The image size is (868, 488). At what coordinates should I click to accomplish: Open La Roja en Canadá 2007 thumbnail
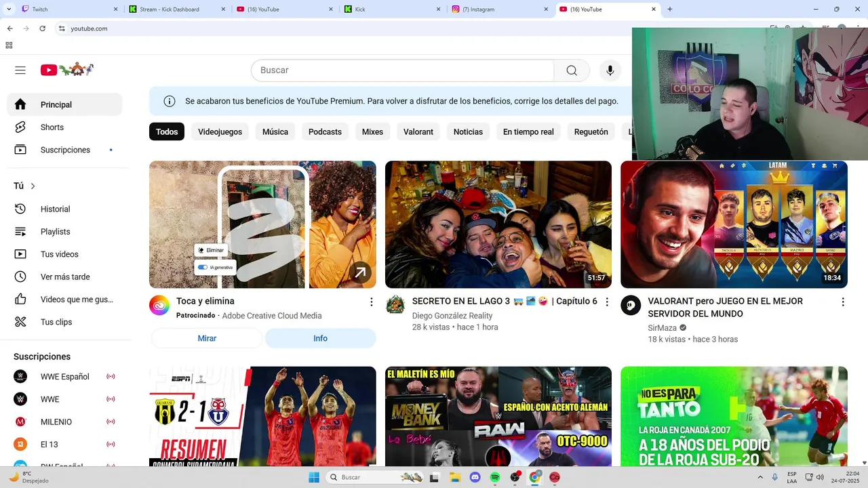click(734, 416)
